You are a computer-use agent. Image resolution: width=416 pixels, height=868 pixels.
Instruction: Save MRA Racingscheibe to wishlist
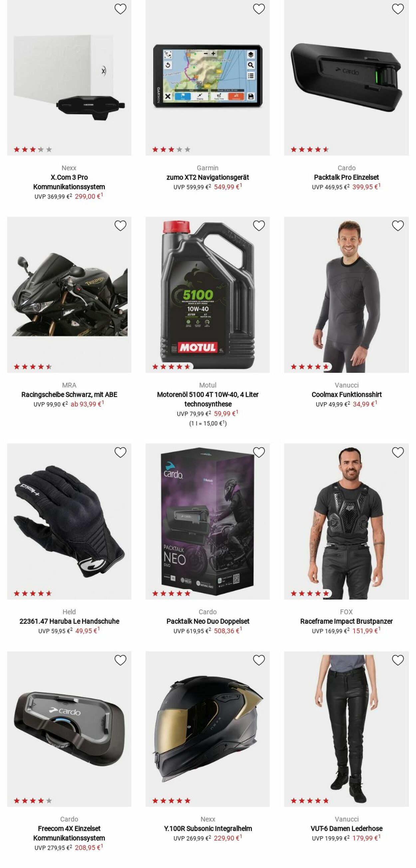[120, 225]
